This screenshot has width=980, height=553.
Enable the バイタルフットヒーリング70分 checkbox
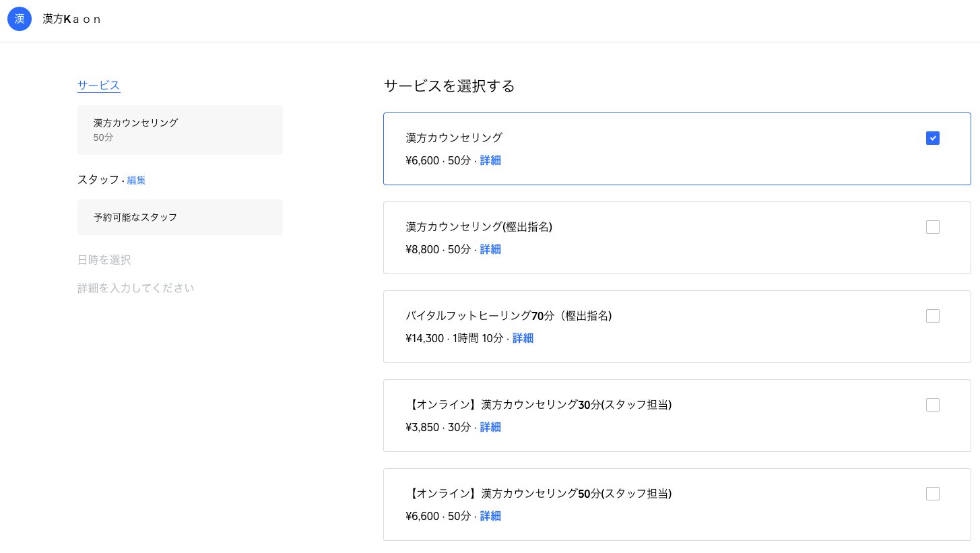point(933,316)
